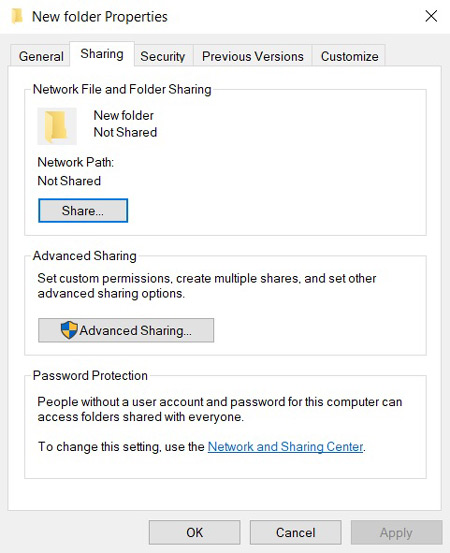
Task: Click the 'Network File and Folder Sharing' heading
Action: tap(122, 89)
